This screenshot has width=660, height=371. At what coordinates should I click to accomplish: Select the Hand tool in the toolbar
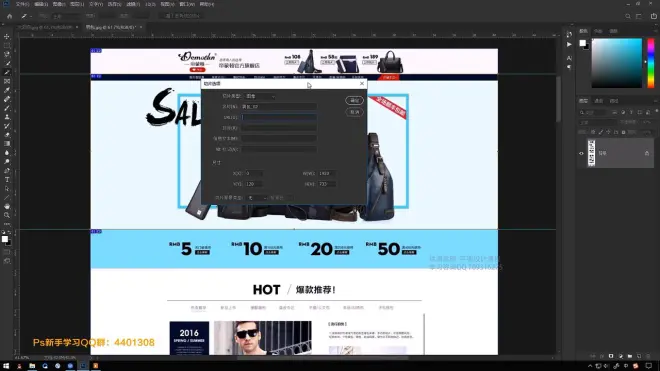point(7,206)
